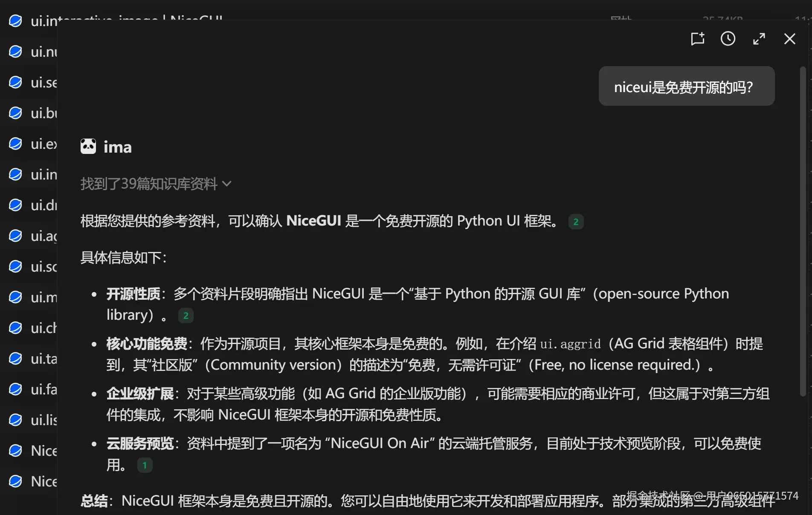Expand the ima chat panel to fullscreen

[x=759, y=39]
